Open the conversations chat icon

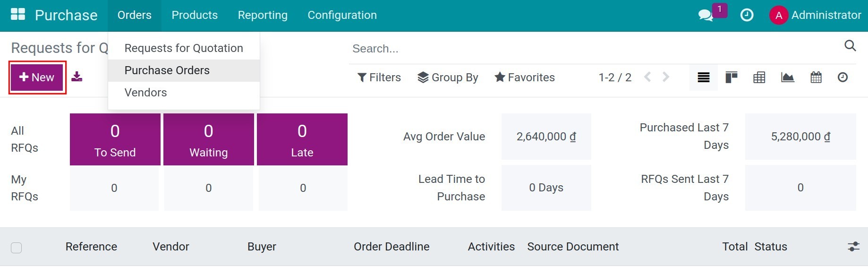click(706, 15)
